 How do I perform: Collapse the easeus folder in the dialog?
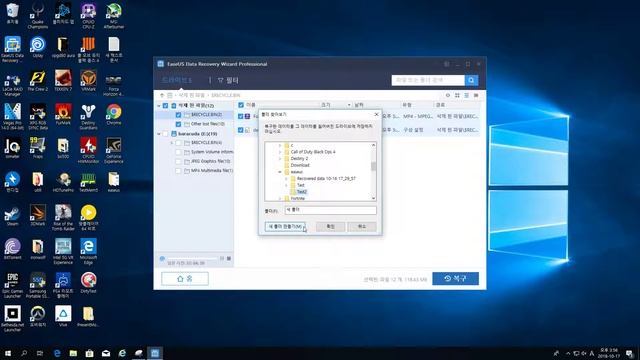280,172
